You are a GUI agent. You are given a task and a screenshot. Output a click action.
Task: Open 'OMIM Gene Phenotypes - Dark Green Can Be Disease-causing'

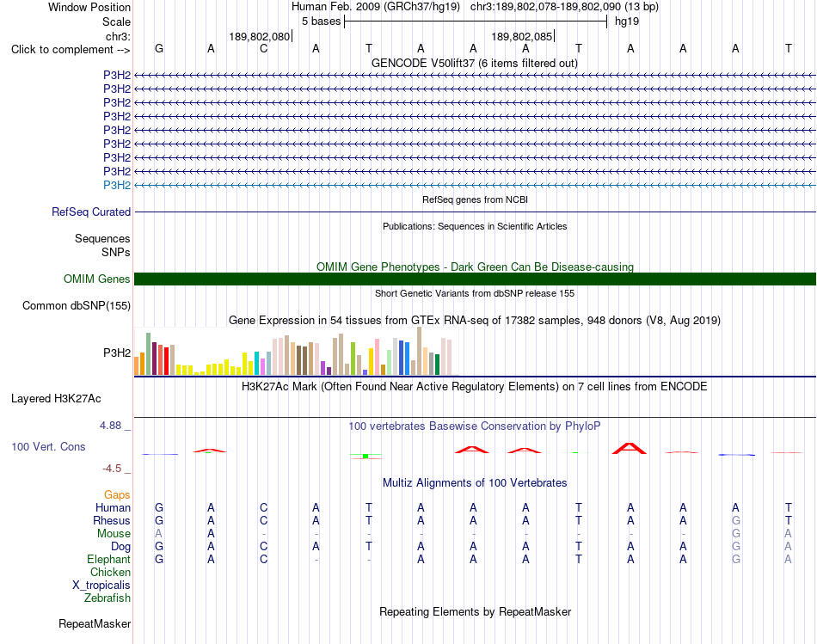(475, 267)
